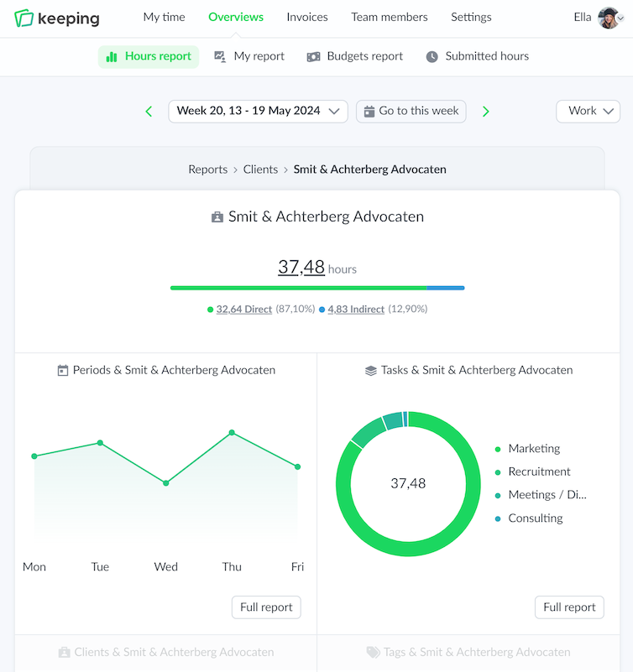
Task: Switch to the Budgets report tab
Action: click(355, 56)
